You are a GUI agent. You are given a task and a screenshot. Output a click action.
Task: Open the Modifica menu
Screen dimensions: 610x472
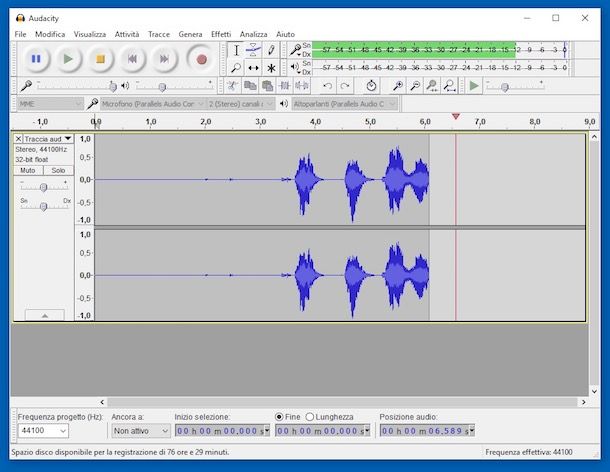click(50, 34)
